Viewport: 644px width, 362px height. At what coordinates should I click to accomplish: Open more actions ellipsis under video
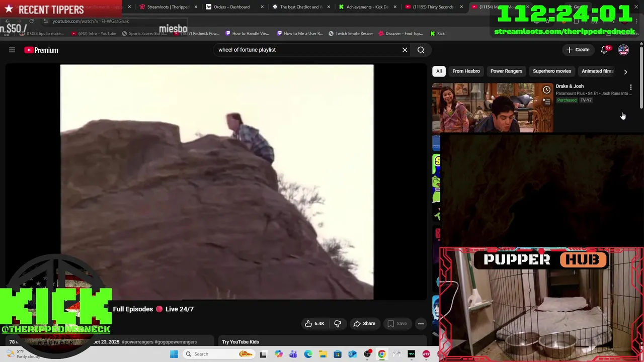[421, 323]
